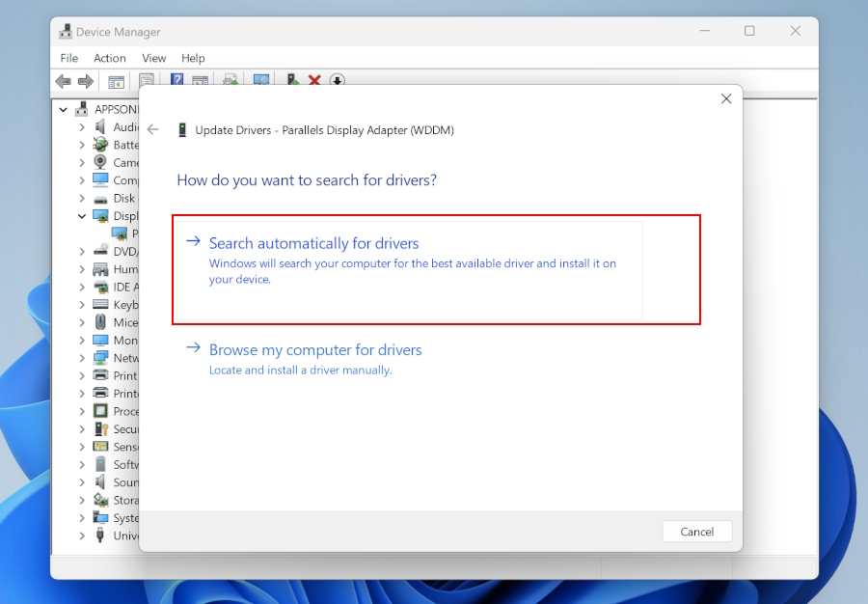Viewport: 868px width, 604px height.
Task: Click the toolbar Forward arrow in Device Manager
Action: (x=86, y=81)
